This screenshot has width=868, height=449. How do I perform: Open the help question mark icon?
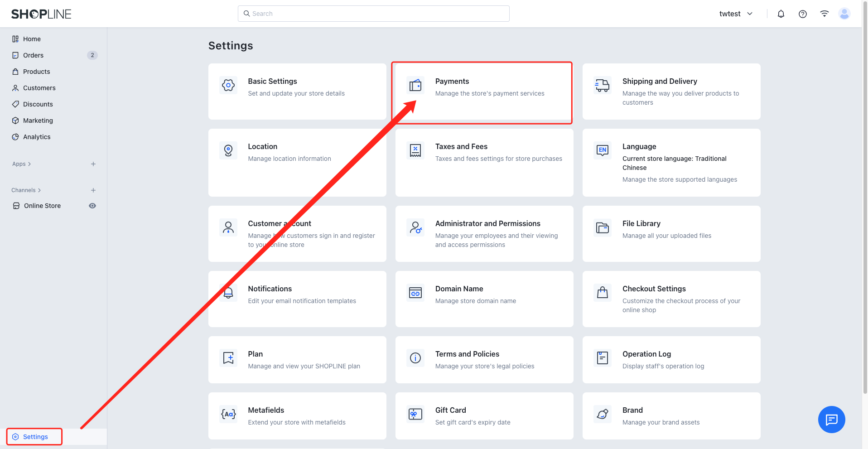pyautogui.click(x=802, y=14)
